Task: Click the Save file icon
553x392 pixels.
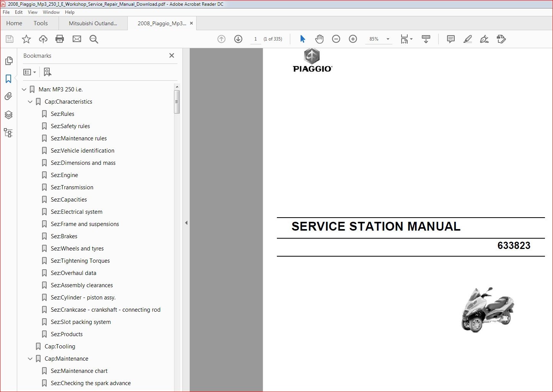Action: pos(10,39)
